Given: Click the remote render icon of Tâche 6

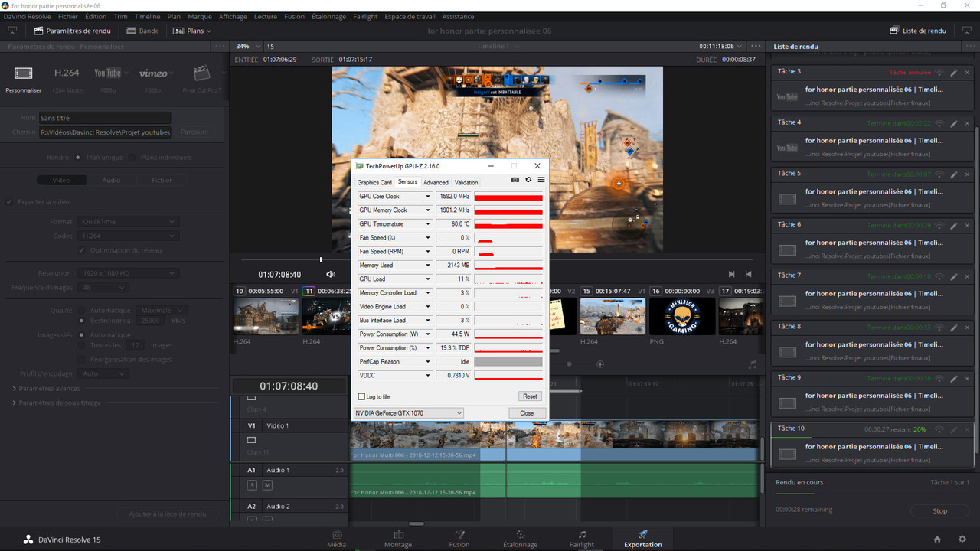Looking at the screenshot, I should click(939, 226).
